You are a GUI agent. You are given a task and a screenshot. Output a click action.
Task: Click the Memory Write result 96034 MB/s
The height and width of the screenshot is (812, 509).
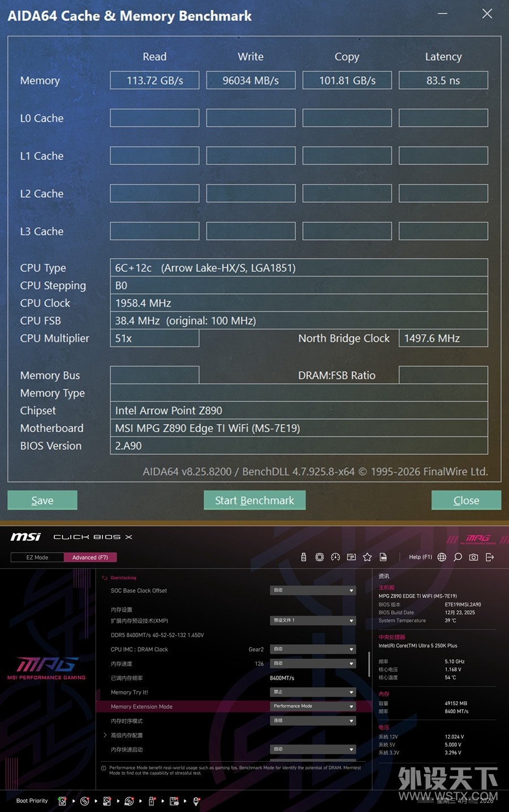pyautogui.click(x=251, y=80)
